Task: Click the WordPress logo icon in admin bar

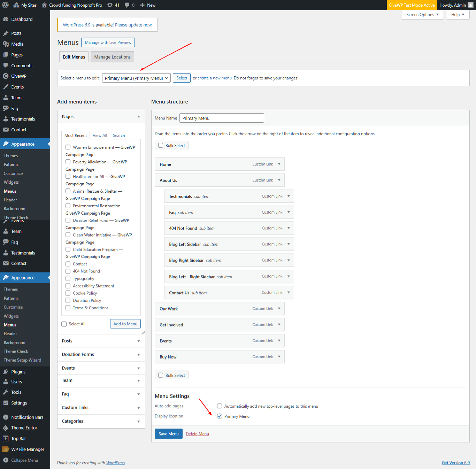Action: point(5,5)
